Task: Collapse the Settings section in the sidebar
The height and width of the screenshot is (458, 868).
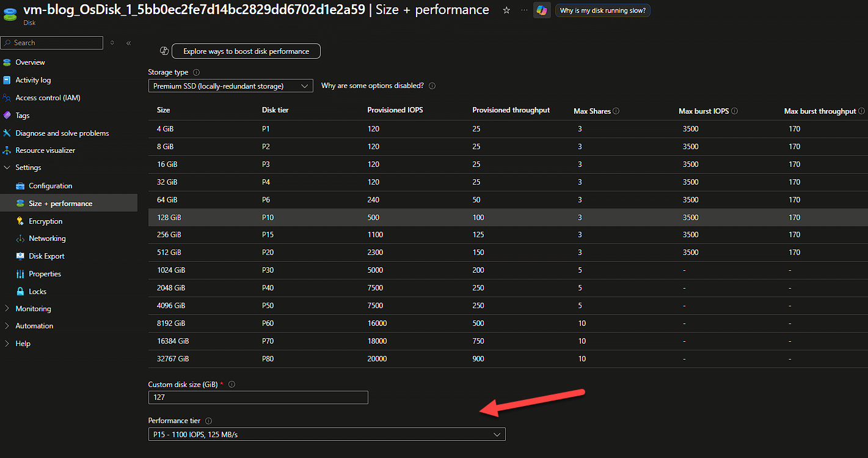Action: click(7, 167)
